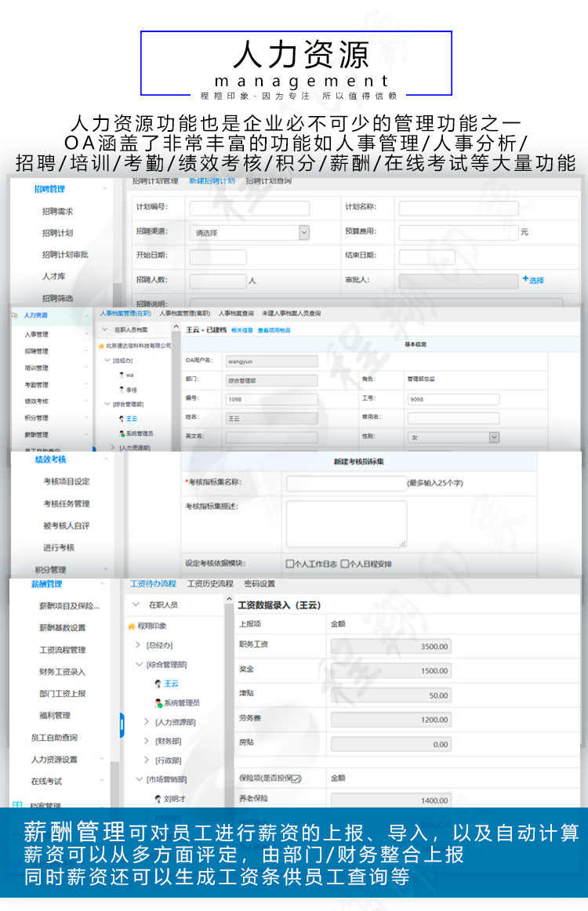
Task: Open 员工自助查询 in the sidebar
Action: click(54, 738)
